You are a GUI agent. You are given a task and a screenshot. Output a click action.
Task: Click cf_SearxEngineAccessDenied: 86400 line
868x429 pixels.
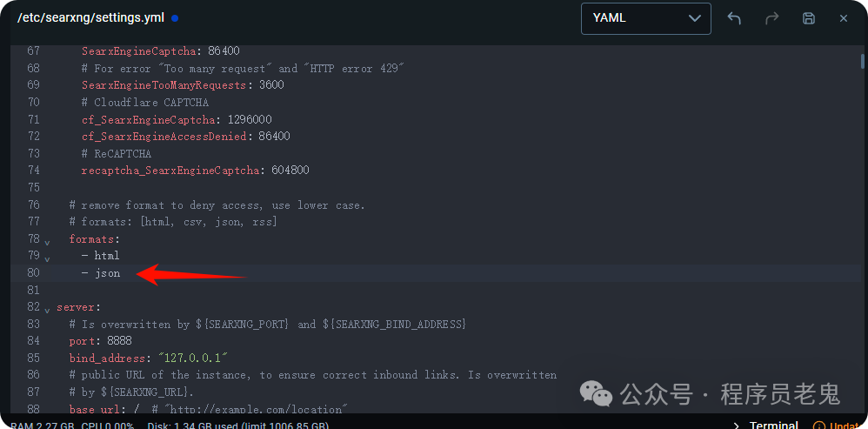pyautogui.click(x=186, y=136)
